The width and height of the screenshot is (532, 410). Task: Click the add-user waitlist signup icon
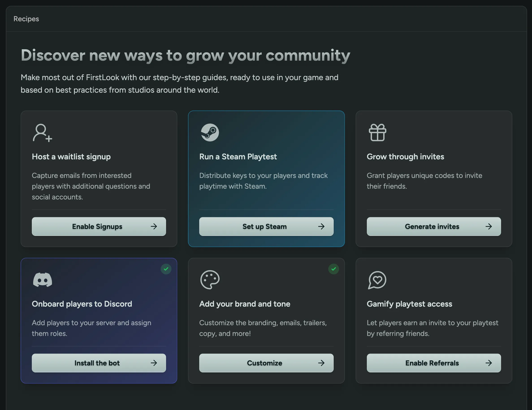[42, 133]
